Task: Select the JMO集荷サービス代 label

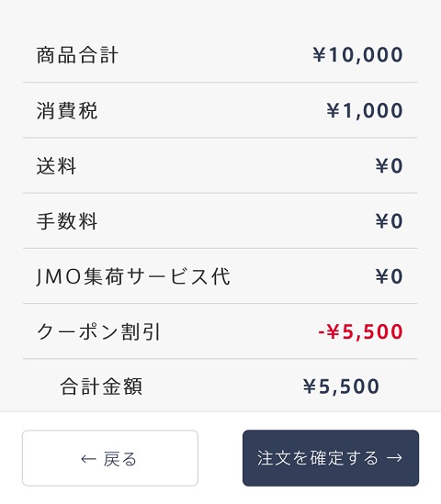Action: 133,276
